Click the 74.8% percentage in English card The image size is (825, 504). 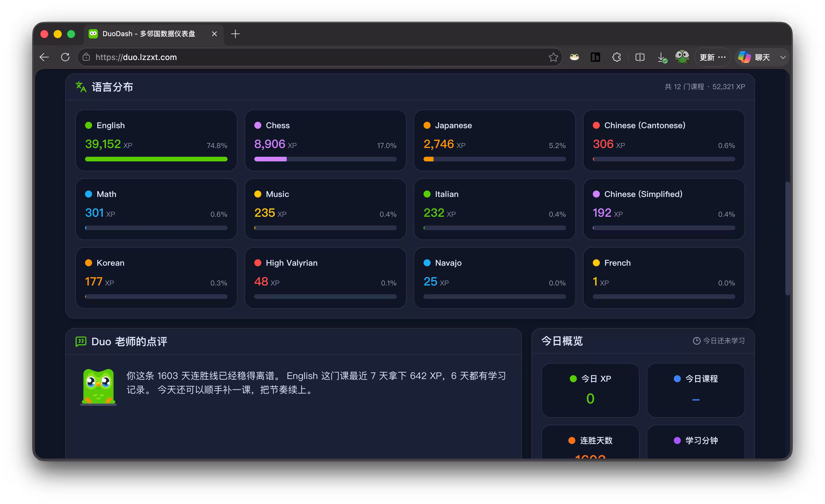pos(217,145)
